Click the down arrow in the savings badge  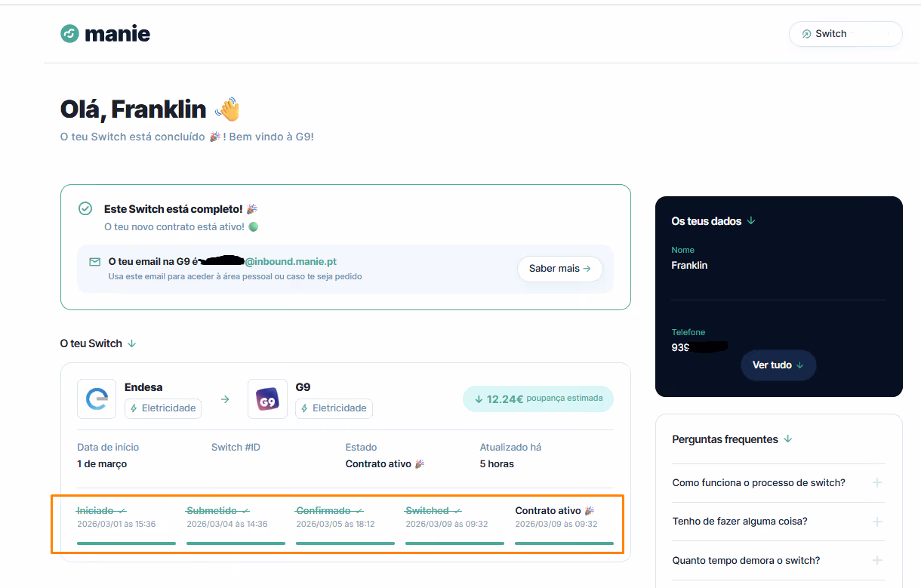(479, 399)
